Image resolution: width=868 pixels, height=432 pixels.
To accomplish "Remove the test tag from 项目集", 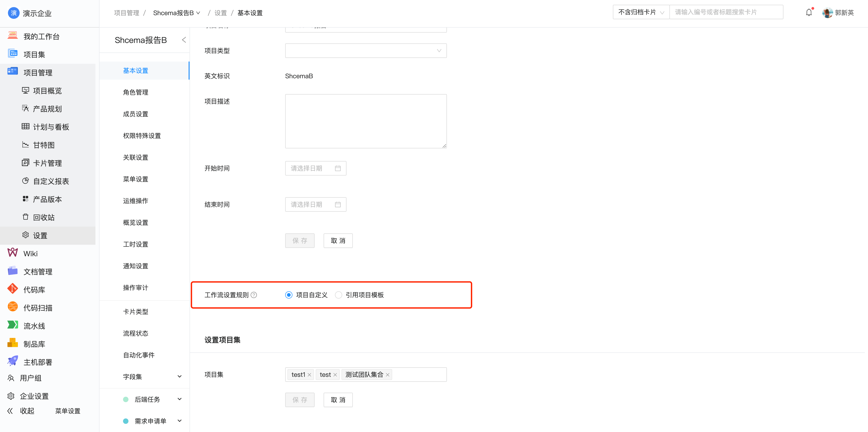I will click(335, 375).
